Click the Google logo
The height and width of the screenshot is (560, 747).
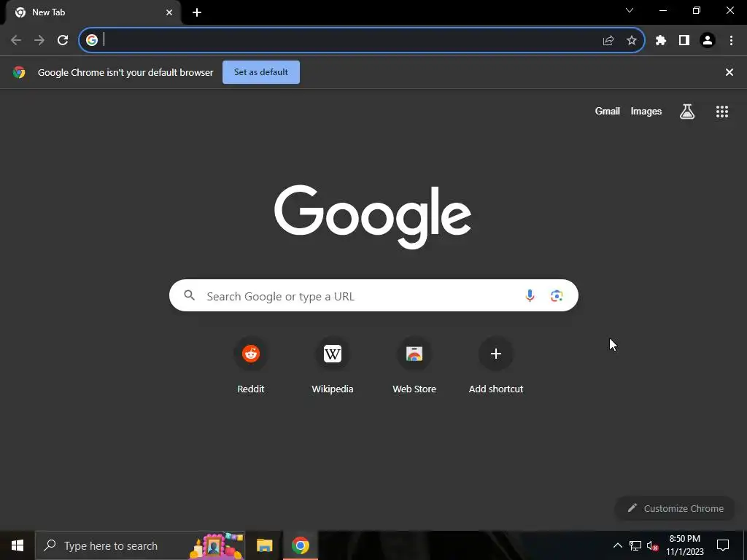(373, 217)
